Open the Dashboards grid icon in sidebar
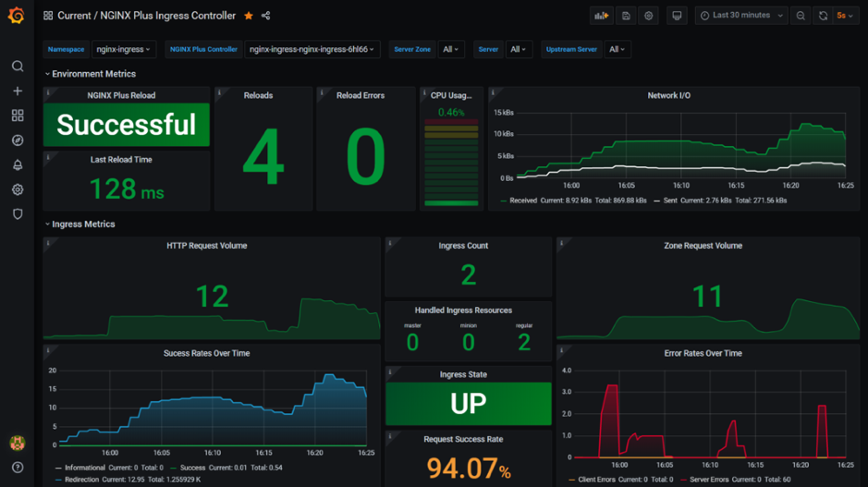Screen dimensions: 868x487 [18, 116]
